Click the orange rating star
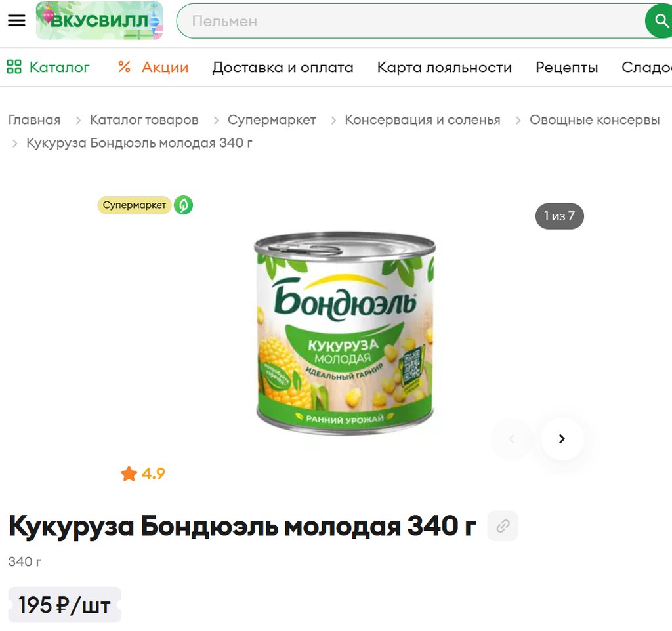The height and width of the screenshot is (631, 672). [x=129, y=474]
